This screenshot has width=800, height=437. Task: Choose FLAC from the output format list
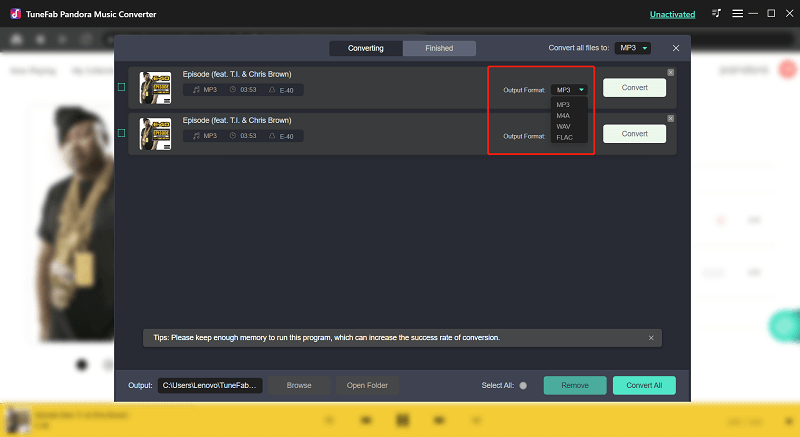click(x=564, y=137)
